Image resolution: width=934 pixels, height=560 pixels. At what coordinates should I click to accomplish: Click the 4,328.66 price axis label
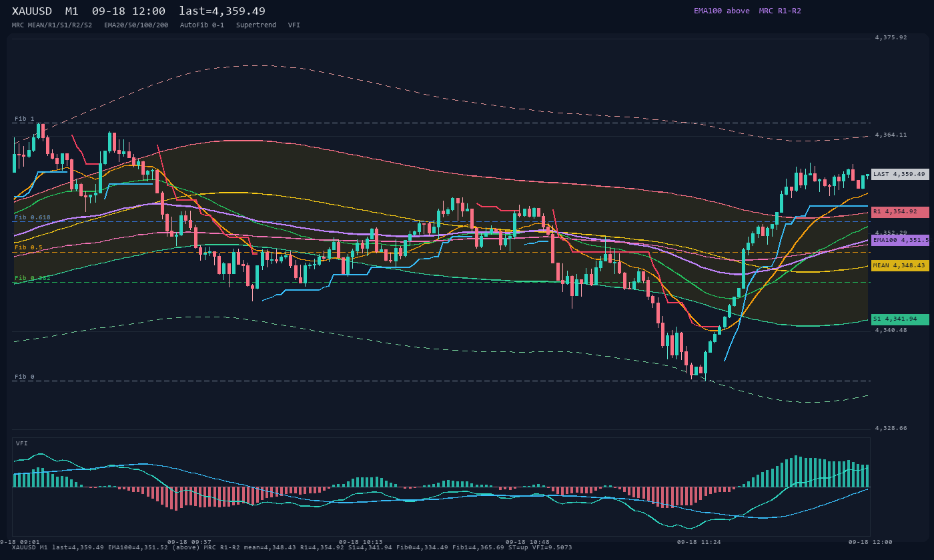point(891,428)
